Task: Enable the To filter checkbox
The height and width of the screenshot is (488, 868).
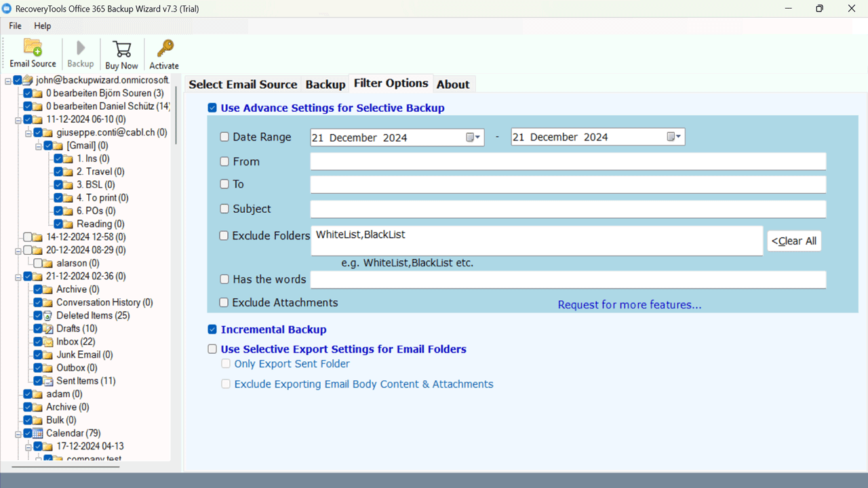Action: 224,184
